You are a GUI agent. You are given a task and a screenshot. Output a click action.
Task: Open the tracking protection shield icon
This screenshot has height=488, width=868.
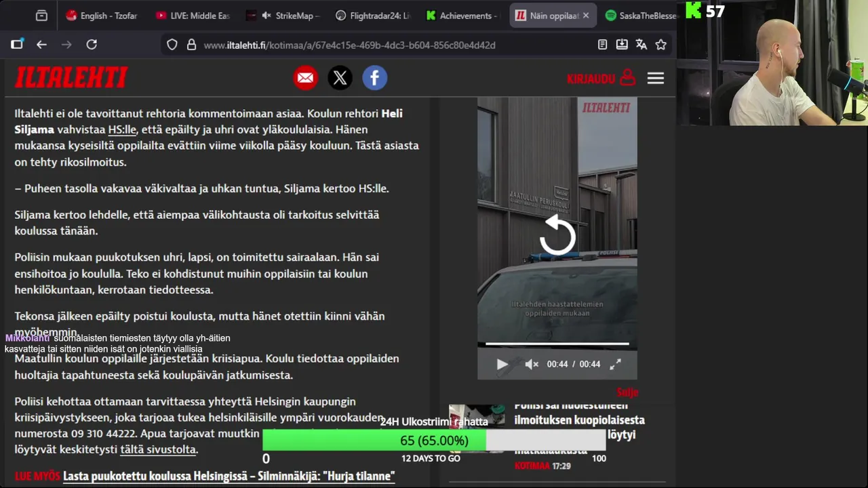click(172, 45)
